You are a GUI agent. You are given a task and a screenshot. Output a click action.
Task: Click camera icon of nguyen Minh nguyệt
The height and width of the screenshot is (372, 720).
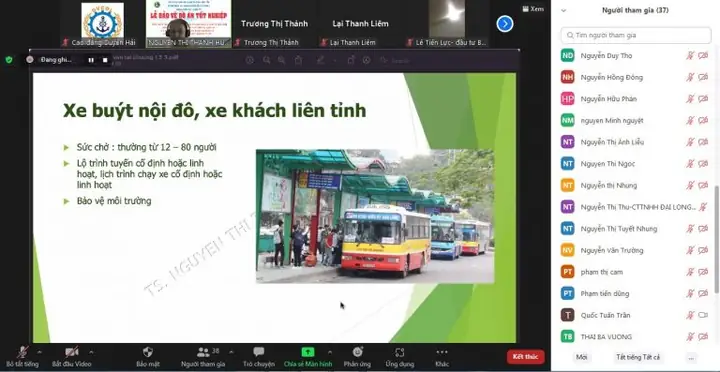point(703,120)
